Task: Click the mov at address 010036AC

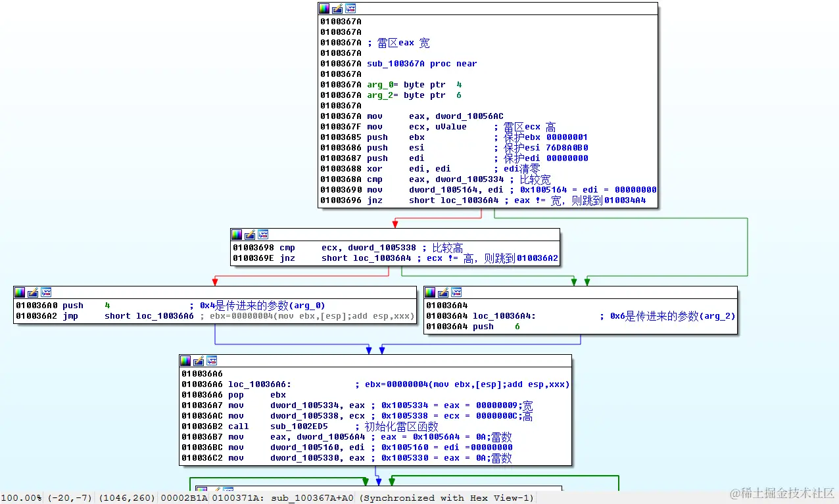Action: pos(236,416)
